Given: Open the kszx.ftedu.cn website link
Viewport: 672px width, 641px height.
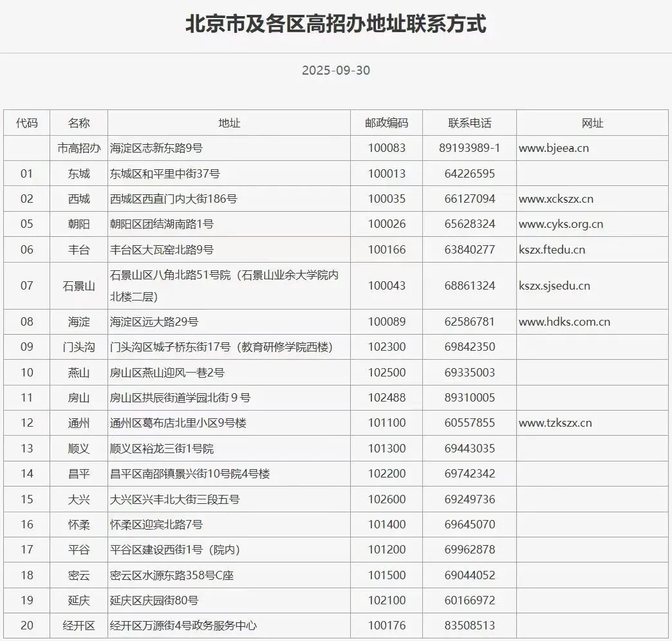Looking at the screenshot, I should 552,249.
